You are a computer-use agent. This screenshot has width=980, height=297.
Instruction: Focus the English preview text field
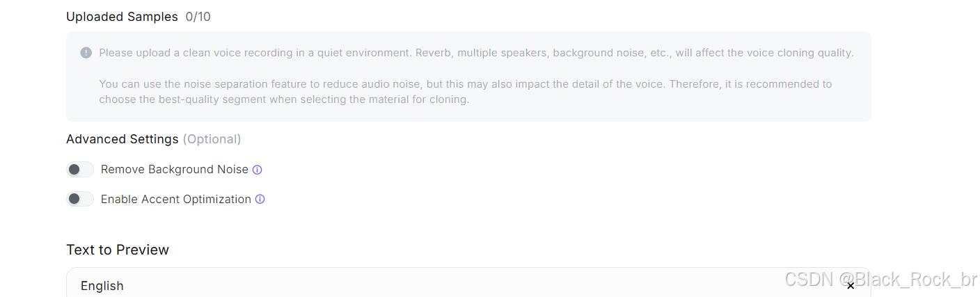(468, 282)
